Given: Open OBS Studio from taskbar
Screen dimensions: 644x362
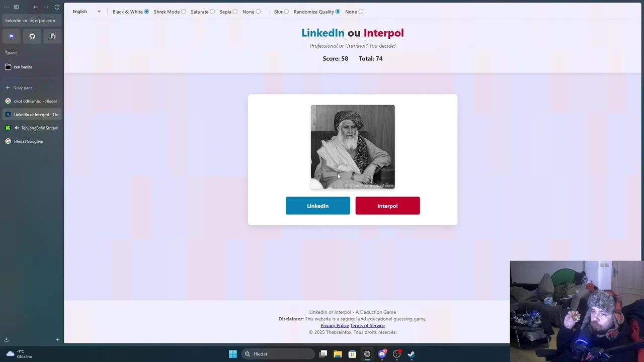Looking at the screenshot, I should 396,354.
